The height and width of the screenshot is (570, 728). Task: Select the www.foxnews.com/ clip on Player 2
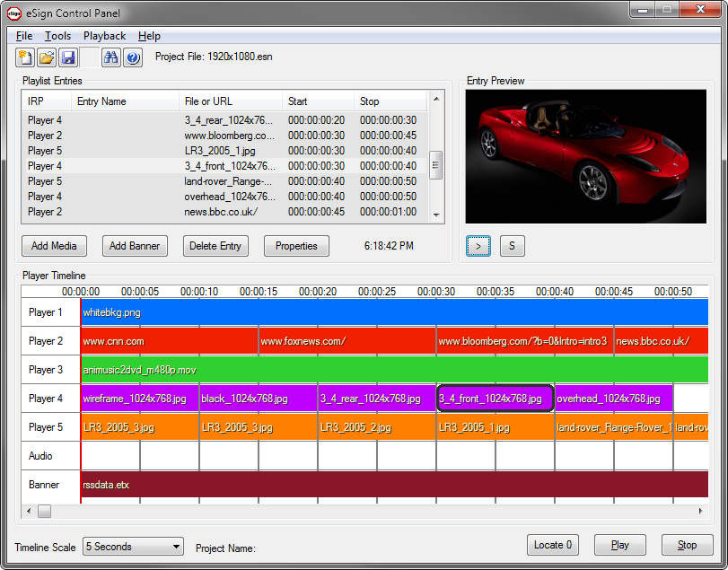coord(346,341)
